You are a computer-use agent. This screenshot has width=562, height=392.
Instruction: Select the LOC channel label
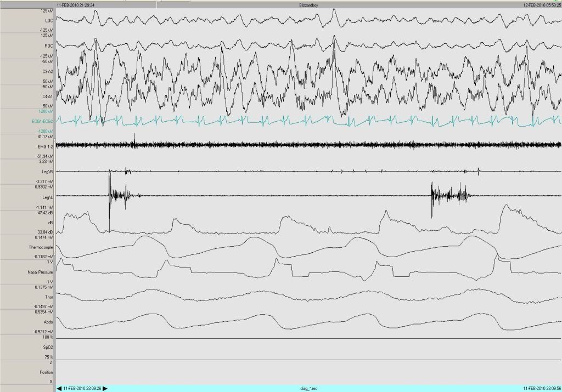coord(49,20)
